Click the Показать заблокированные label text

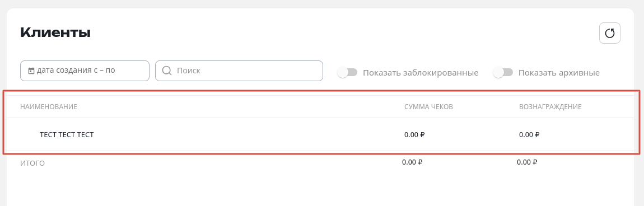pos(421,73)
